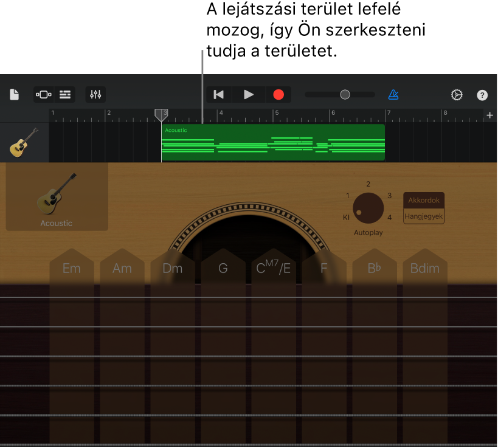Open the track controls mixer

95,94
